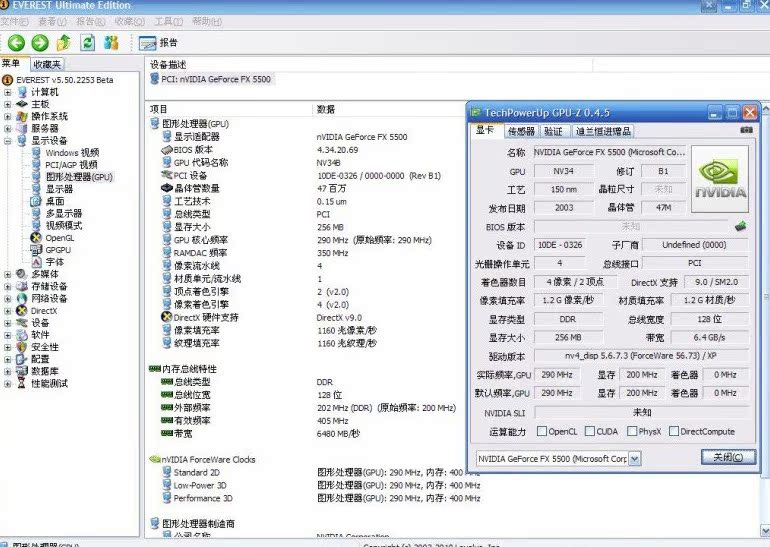Expand the 计算机 tree node
This screenshot has height=547, width=770.
(7, 92)
